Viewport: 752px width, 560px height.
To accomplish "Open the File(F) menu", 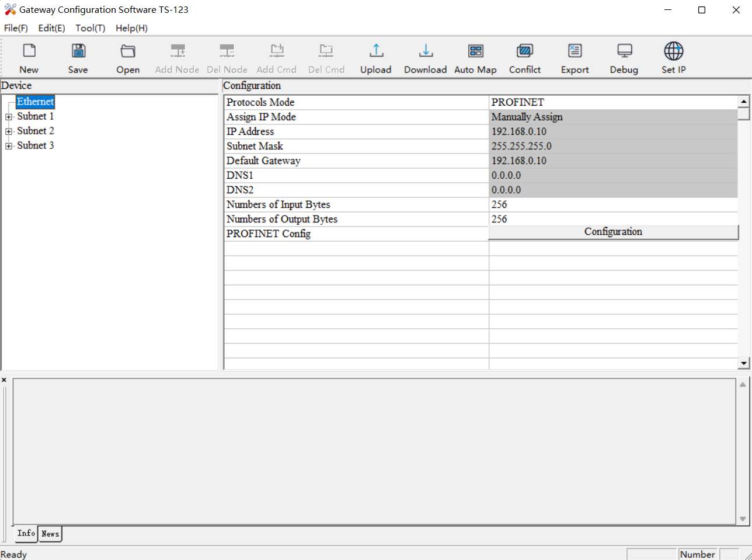I will coord(16,28).
